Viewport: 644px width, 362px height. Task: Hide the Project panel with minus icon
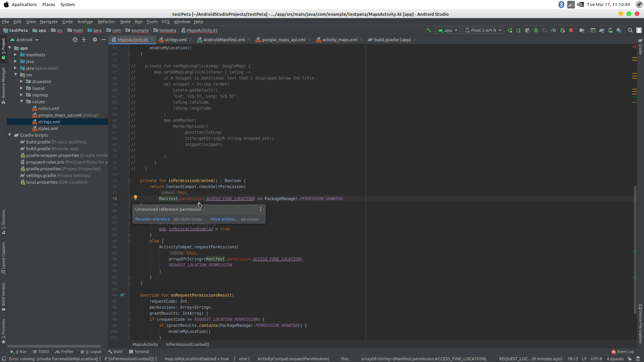(x=104, y=40)
